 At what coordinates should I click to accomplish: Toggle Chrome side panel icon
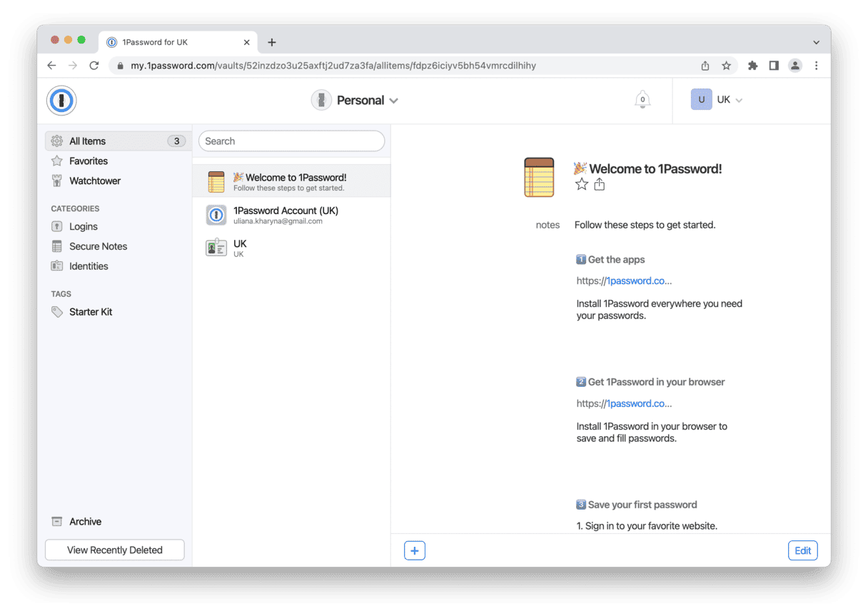(774, 66)
